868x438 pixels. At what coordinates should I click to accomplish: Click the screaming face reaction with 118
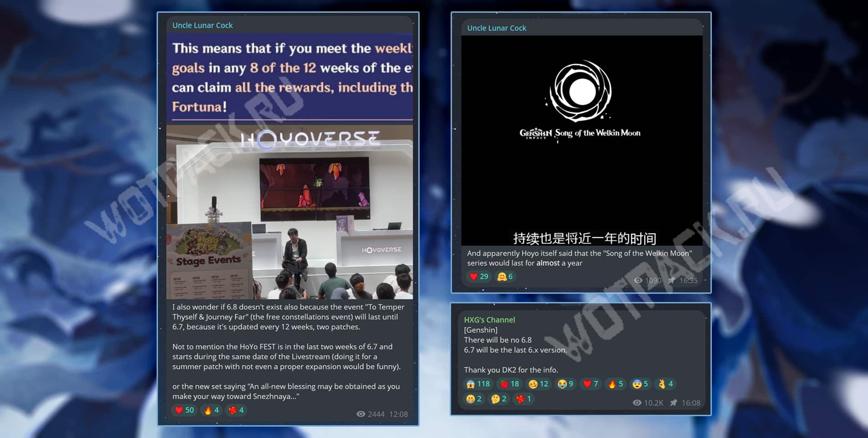pos(477,384)
